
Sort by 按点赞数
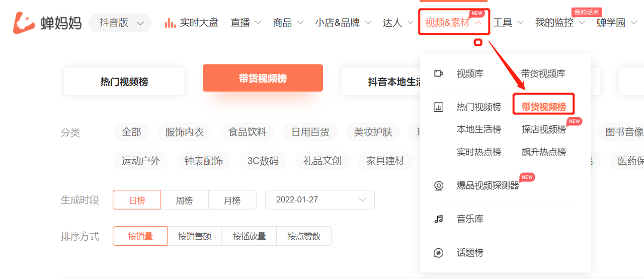(x=304, y=236)
